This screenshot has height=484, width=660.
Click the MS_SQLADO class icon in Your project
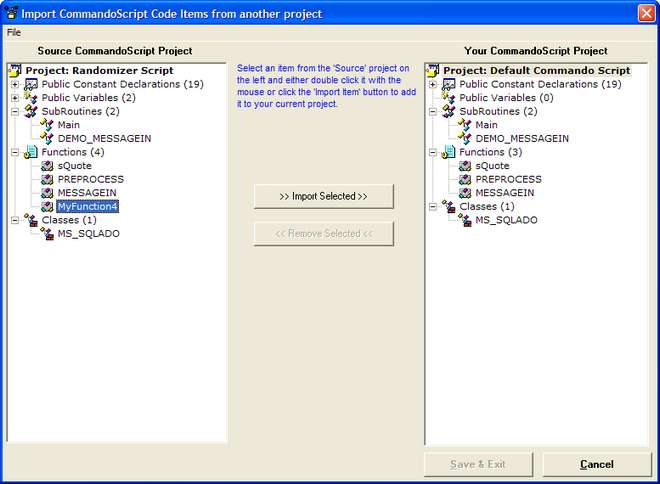pos(465,220)
